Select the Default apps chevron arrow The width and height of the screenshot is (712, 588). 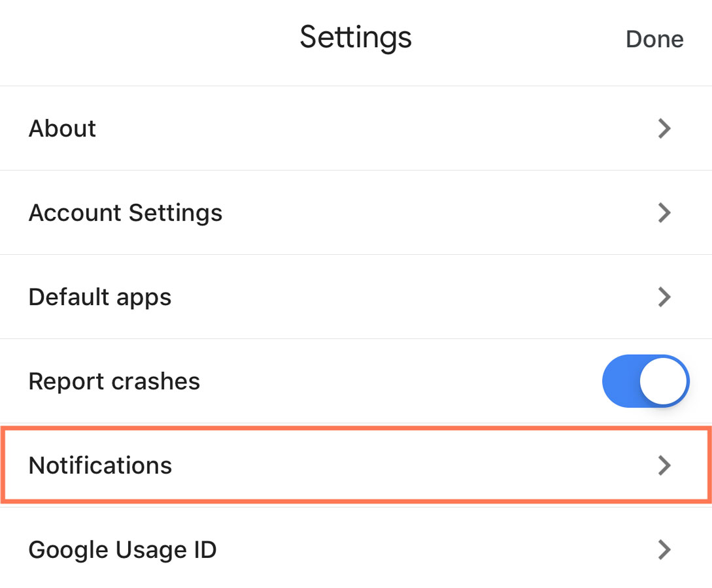click(664, 297)
